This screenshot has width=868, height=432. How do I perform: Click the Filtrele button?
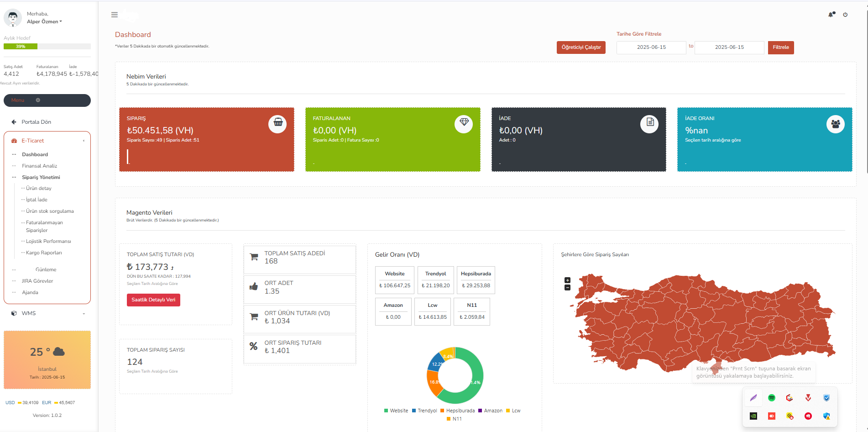(780, 47)
